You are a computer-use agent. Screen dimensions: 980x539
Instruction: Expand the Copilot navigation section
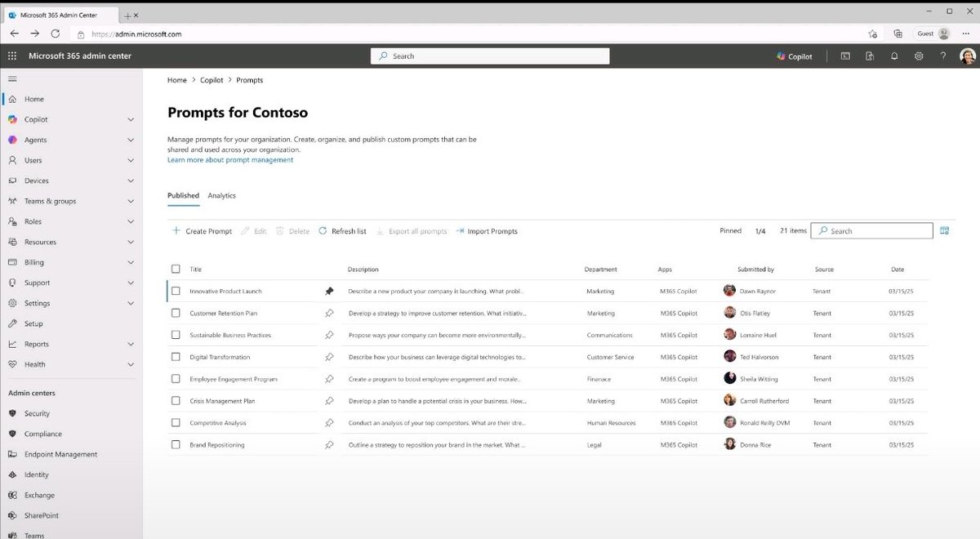131,119
